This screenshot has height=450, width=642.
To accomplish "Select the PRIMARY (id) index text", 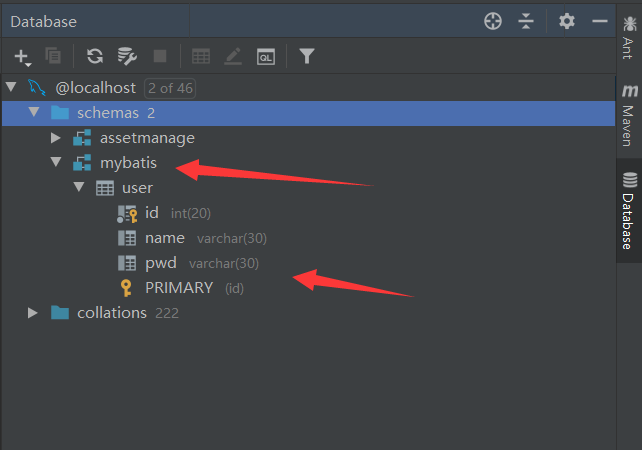I will tap(194, 288).
